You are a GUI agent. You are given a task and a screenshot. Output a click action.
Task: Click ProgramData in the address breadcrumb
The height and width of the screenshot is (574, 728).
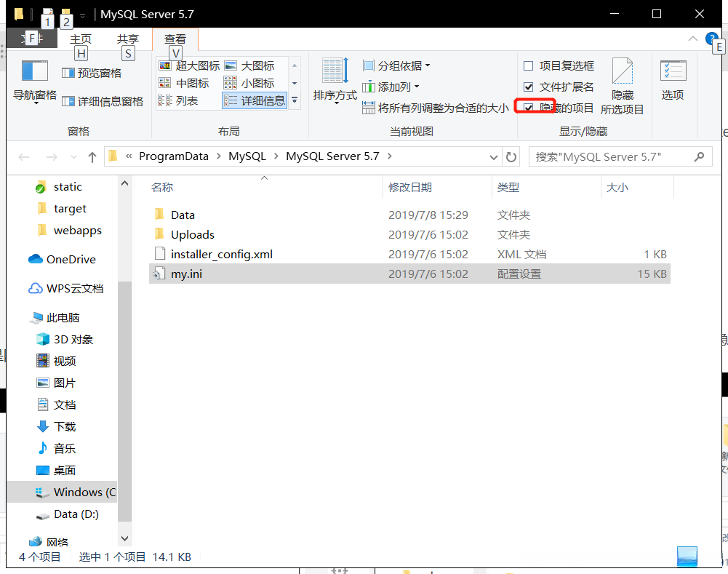pos(174,156)
